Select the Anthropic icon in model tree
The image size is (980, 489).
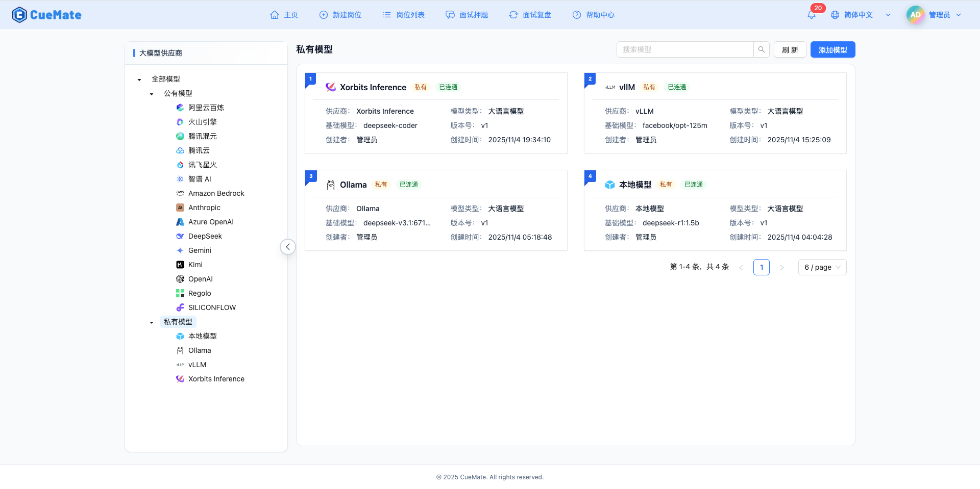[x=180, y=208]
